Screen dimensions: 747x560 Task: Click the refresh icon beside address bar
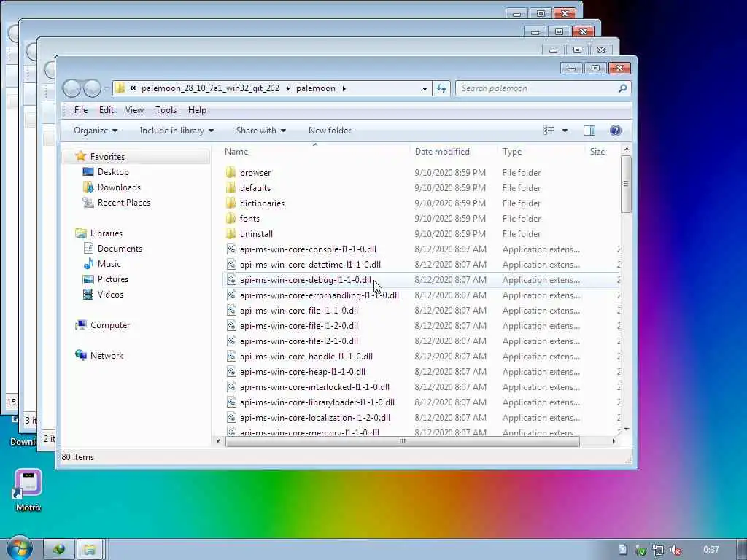(441, 88)
